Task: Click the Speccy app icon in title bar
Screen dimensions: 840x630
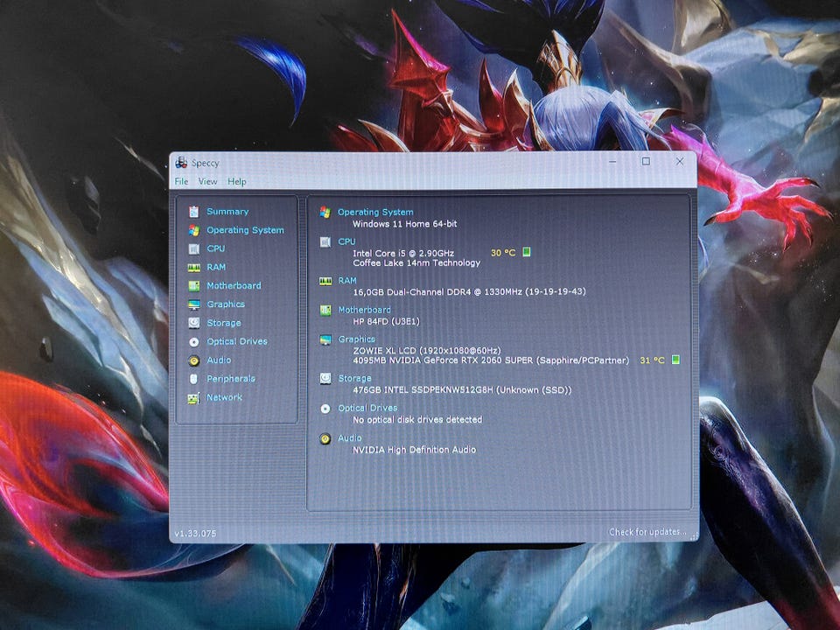Action: [182, 163]
